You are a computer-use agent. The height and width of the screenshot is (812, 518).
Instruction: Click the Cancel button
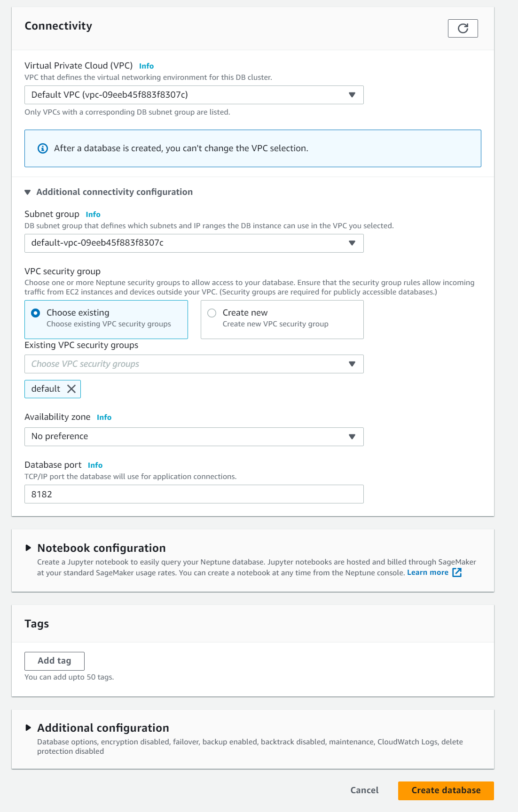click(364, 790)
